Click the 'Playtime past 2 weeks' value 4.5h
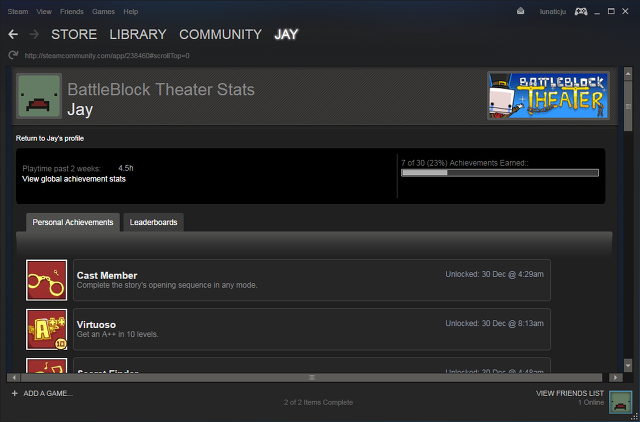Viewport: 640px width, 422px height. click(x=126, y=168)
